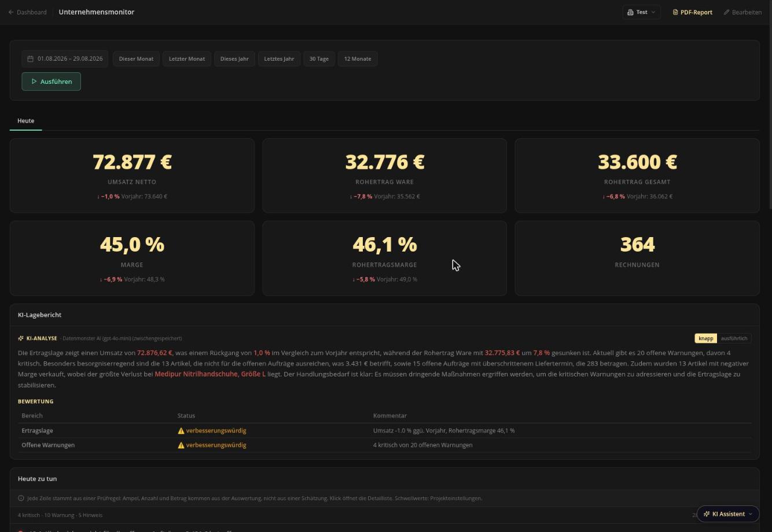Switch to the Heute tab
The image size is (772, 532).
click(x=25, y=121)
